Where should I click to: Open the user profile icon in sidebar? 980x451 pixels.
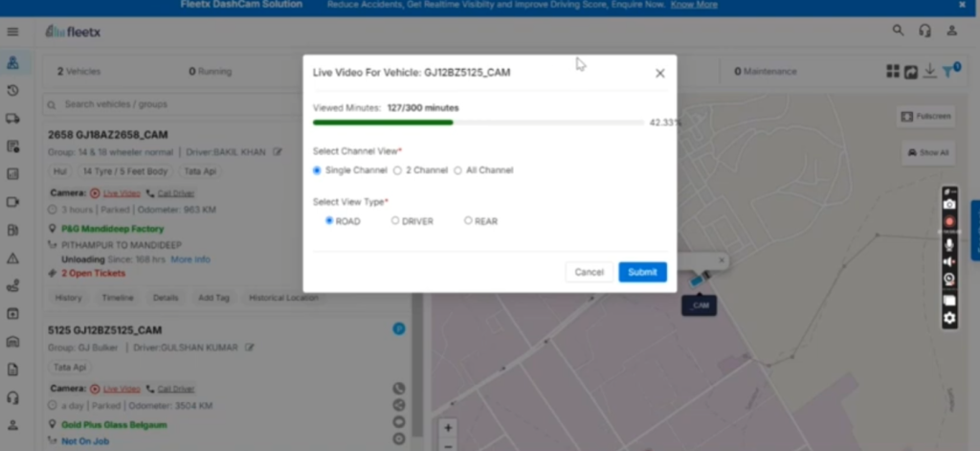click(12, 425)
